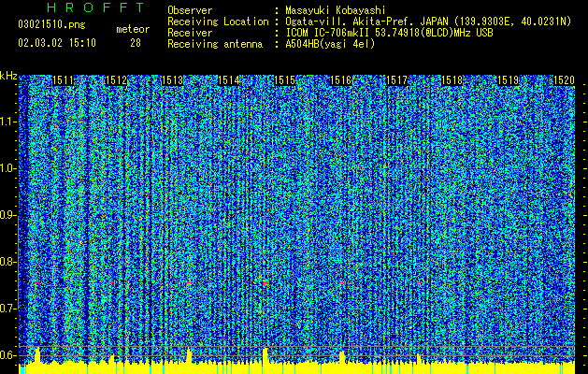The height and width of the screenshot is (374, 588).
Task: Click the ICOM IC-706mkII receiver text
Action: pyautogui.click(x=389, y=33)
